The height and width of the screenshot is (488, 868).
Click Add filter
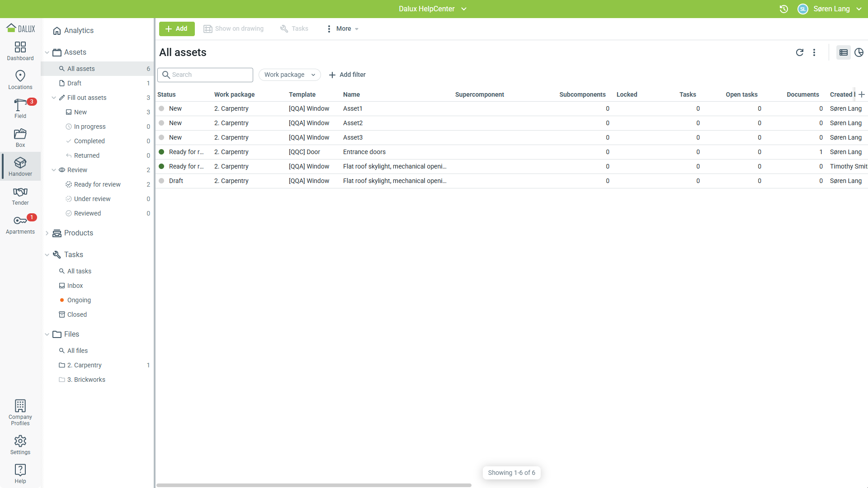pos(347,75)
